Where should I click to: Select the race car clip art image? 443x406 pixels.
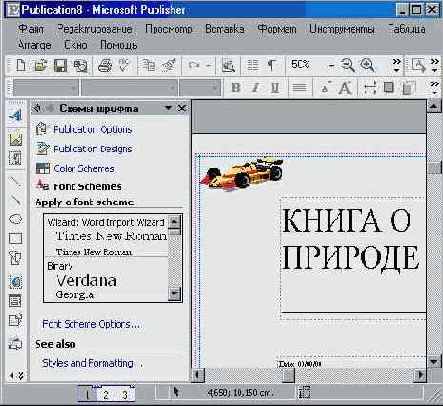[242, 174]
